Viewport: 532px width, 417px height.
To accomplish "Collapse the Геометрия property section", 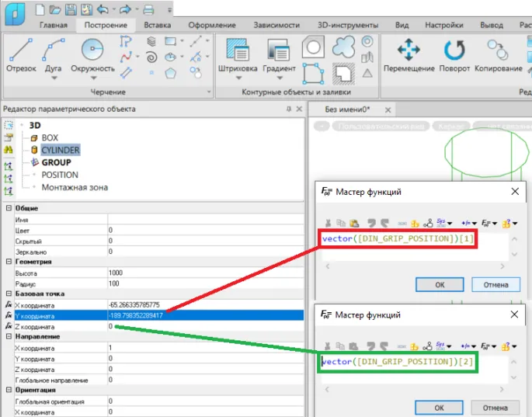I will click(x=9, y=262).
